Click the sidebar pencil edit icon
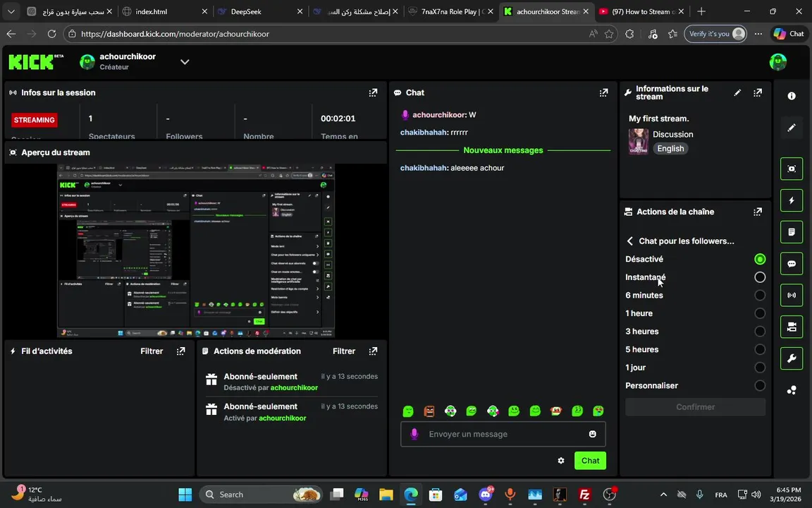 [x=792, y=128]
